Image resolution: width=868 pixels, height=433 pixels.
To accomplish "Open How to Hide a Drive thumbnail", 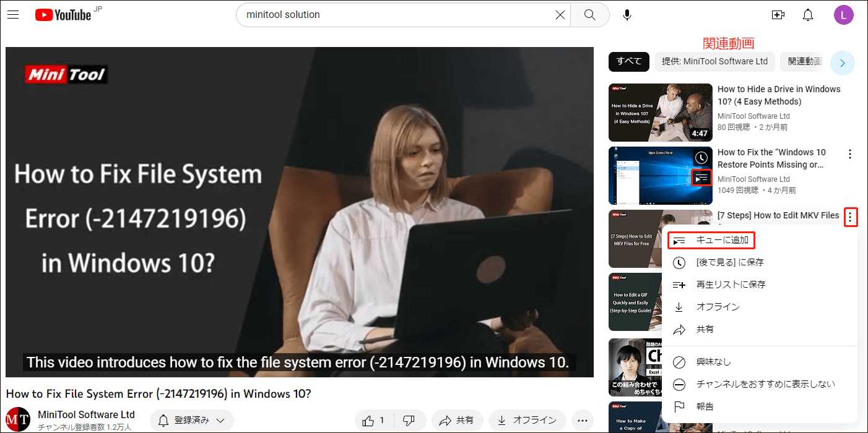I will point(661,113).
